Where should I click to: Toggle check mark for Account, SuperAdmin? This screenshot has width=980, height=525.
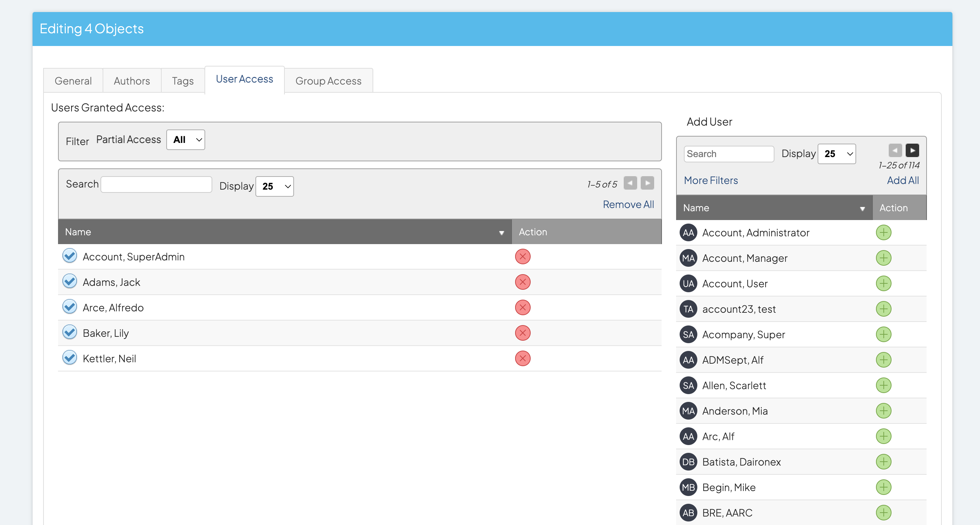[x=70, y=256]
